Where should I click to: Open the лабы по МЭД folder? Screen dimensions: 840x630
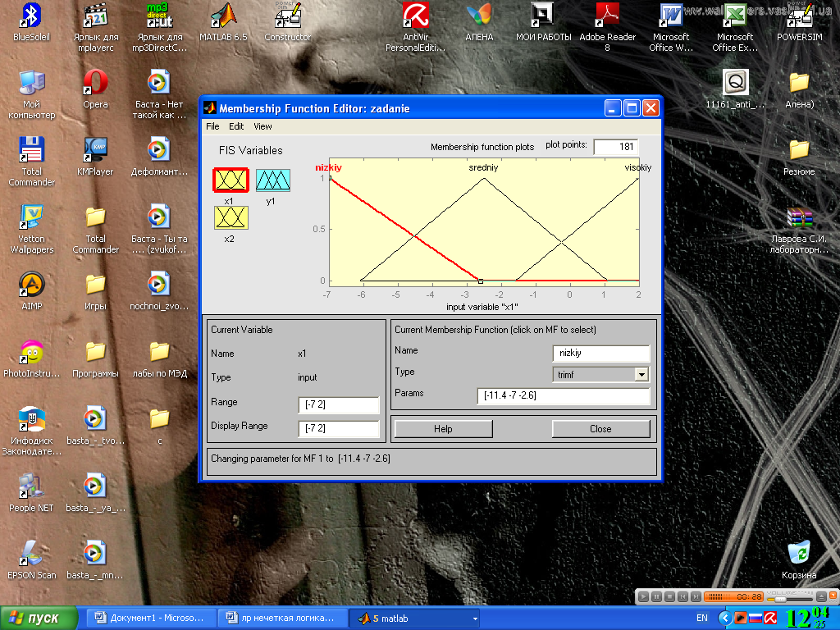[x=160, y=358]
